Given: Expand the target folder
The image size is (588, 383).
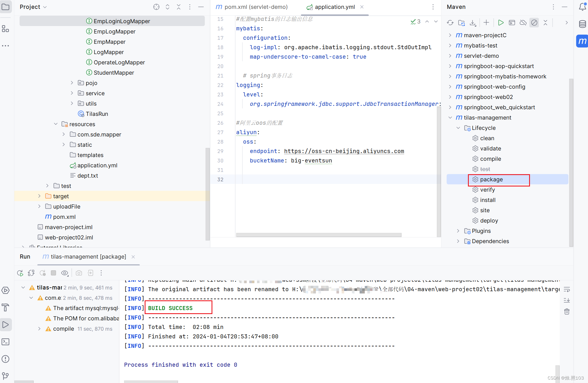Looking at the screenshot, I should [39, 196].
